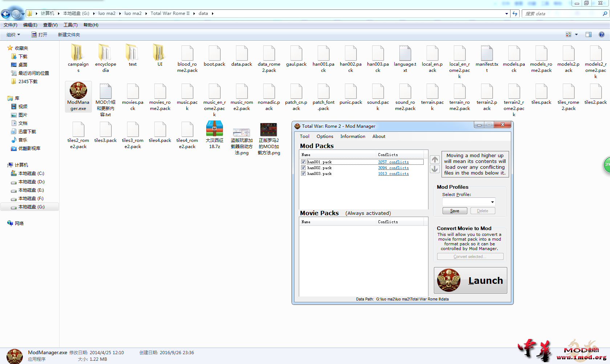610x364 pixels.
Task: Select the language.txt file icon
Action: coord(405,53)
